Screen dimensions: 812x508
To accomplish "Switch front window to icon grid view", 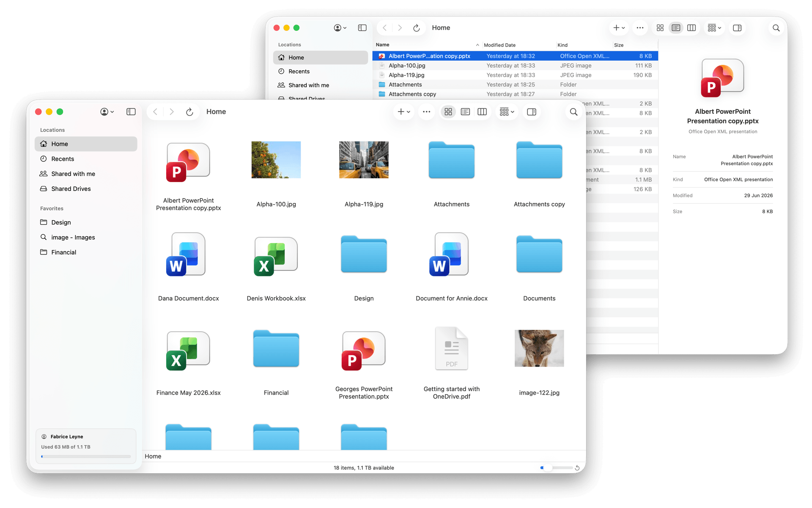I will [448, 112].
